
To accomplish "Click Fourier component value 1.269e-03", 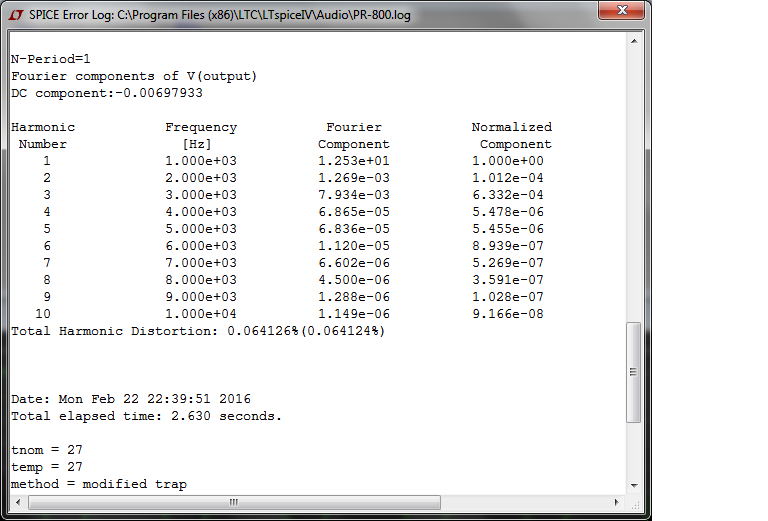I will point(354,178).
